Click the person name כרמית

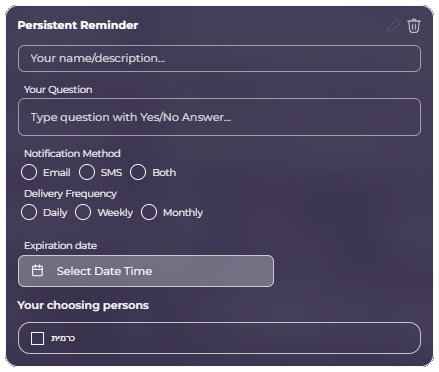[63, 338]
